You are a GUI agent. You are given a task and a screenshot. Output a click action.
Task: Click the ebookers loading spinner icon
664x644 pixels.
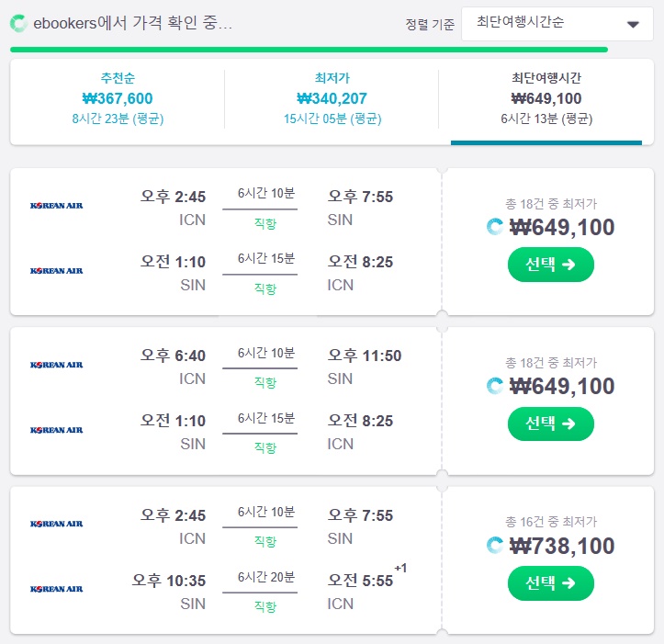[18, 23]
